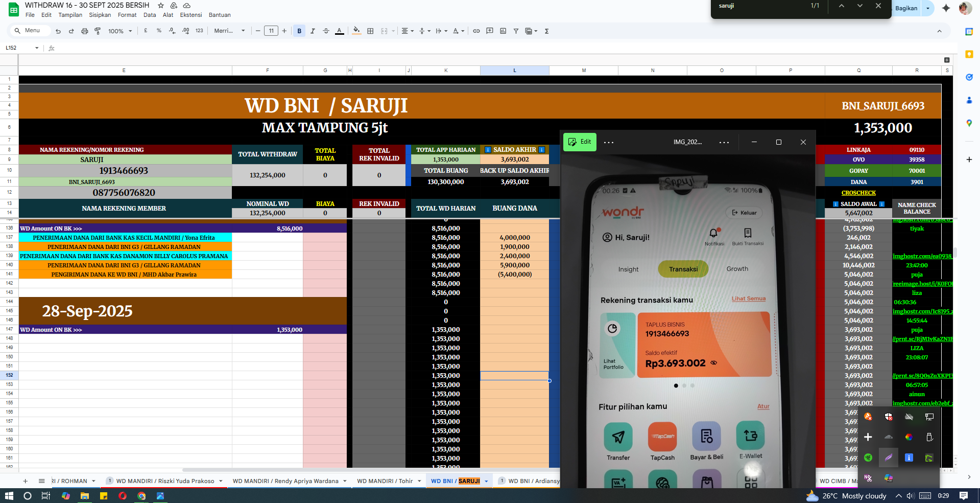980x503 pixels.
Task: Decrease font size with minus button
Action: coord(258,31)
